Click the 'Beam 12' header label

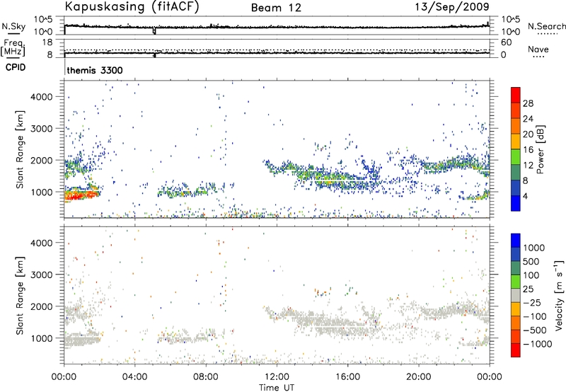tap(276, 8)
